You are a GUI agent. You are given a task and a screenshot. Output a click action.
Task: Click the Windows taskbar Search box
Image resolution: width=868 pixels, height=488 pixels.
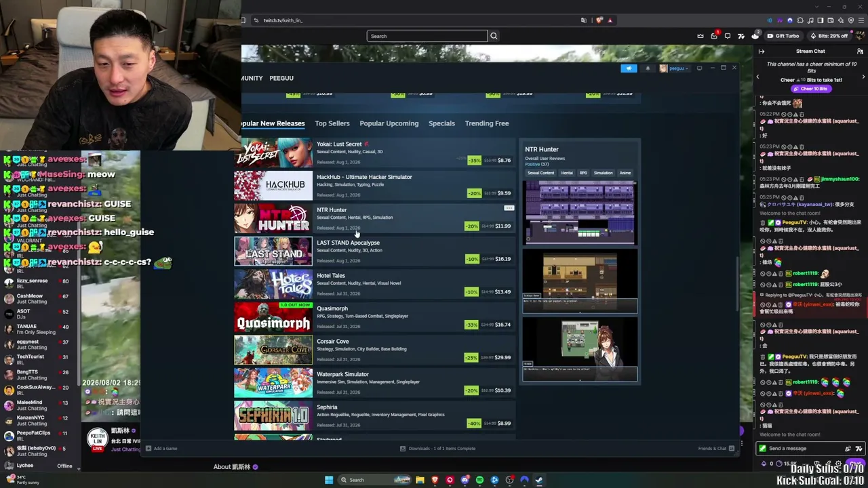click(375, 480)
